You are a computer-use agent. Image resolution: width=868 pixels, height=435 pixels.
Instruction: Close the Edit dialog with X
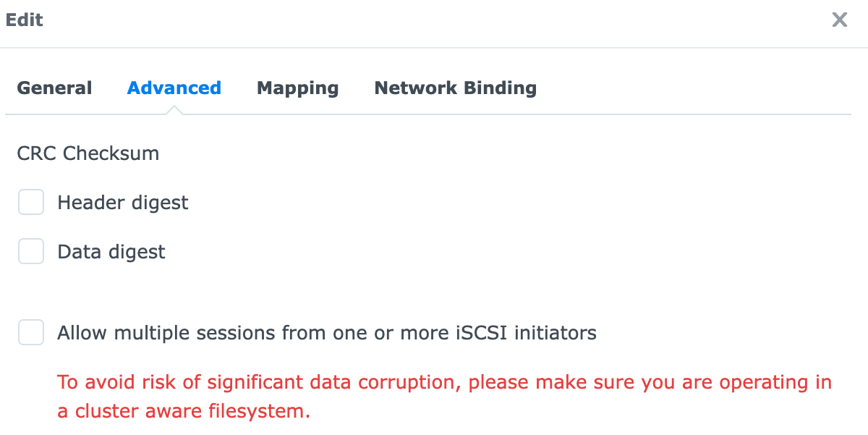point(839,20)
